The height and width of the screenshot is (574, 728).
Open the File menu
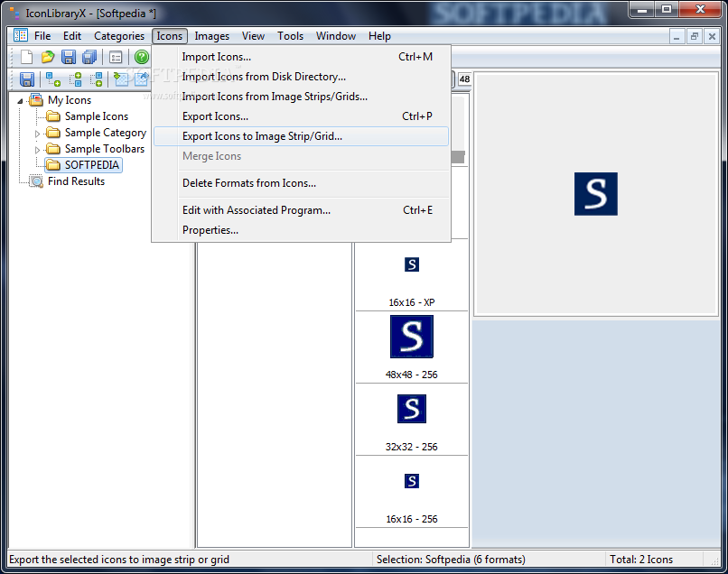click(x=42, y=36)
